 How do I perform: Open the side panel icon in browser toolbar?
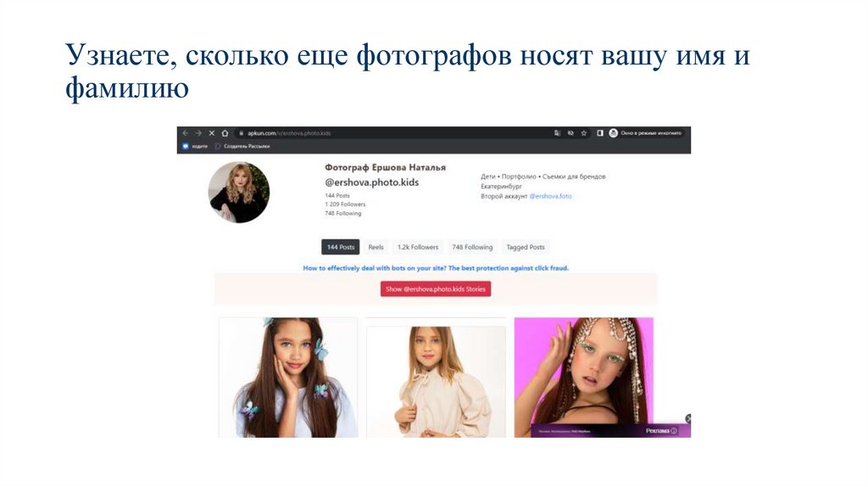599,133
